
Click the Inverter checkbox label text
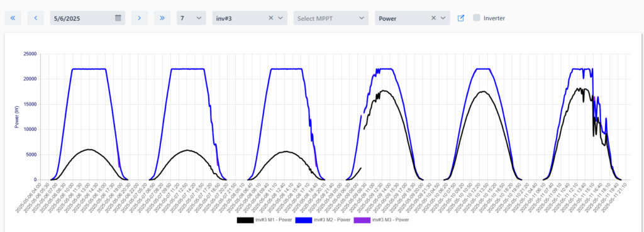point(494,18)
